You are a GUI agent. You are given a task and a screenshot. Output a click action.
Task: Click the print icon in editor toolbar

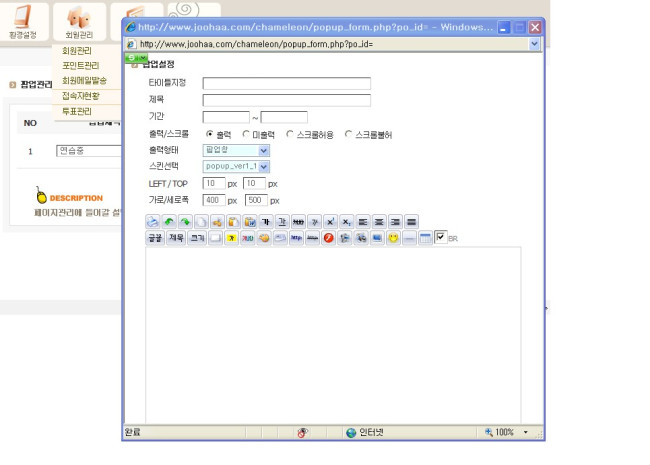(x=153, y=222)
